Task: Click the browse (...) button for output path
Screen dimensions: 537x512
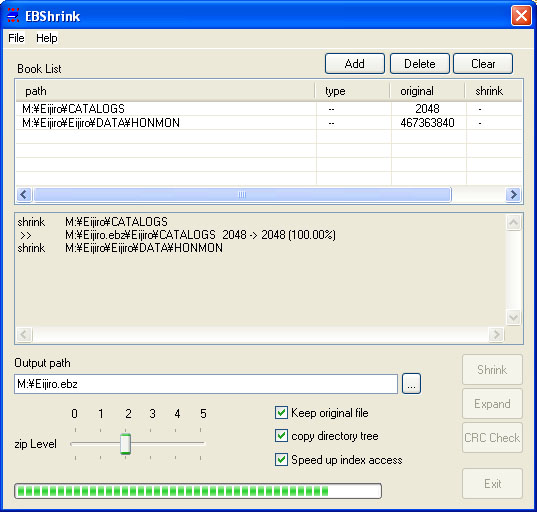Action: [x=411, y=384]
